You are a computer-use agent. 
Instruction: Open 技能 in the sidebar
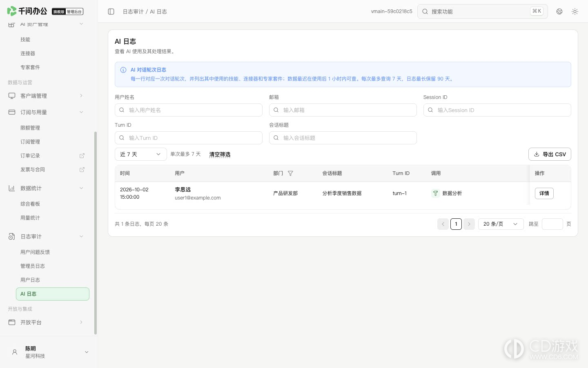(x=25, y=40)
